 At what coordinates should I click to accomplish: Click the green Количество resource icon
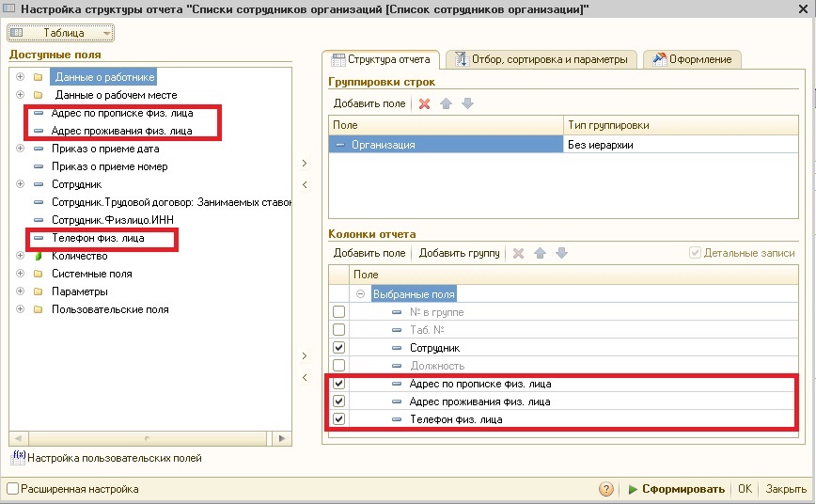[38, 256]
